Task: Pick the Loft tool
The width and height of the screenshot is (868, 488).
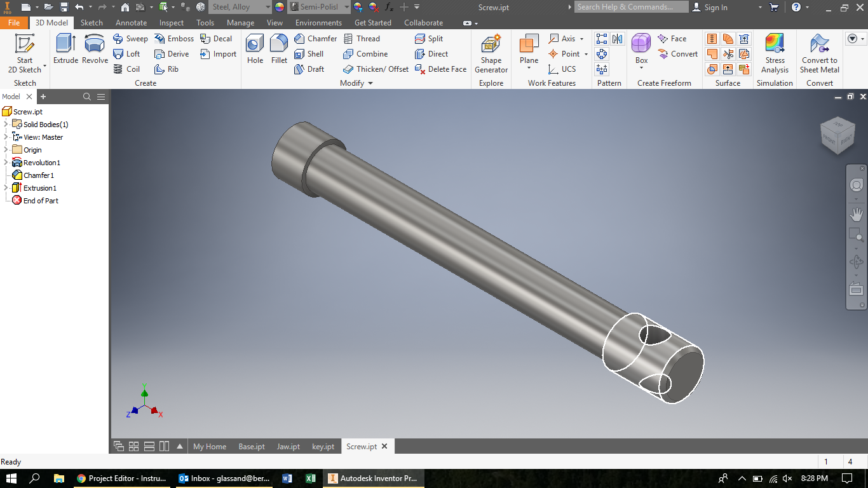Action: [x=126, y=54]
